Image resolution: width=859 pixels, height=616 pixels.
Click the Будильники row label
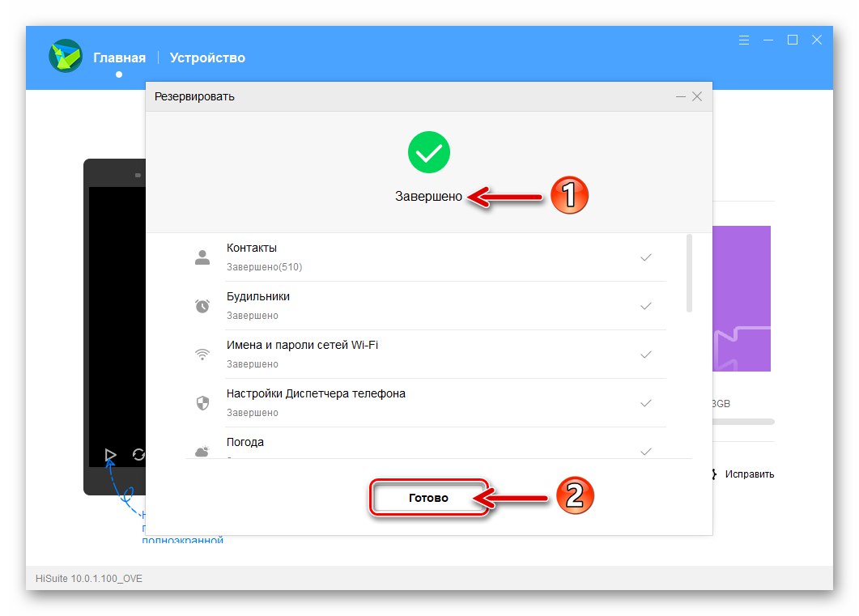point(258,296)
